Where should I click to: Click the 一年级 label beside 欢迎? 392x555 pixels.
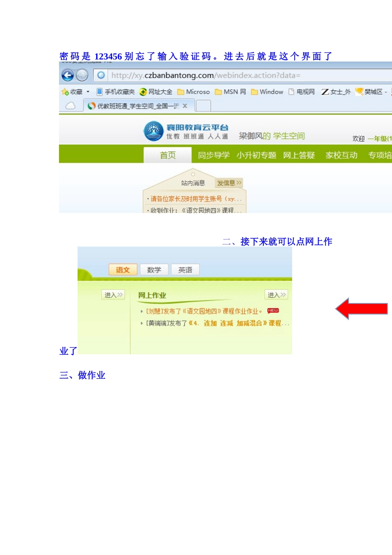point(379,139)
